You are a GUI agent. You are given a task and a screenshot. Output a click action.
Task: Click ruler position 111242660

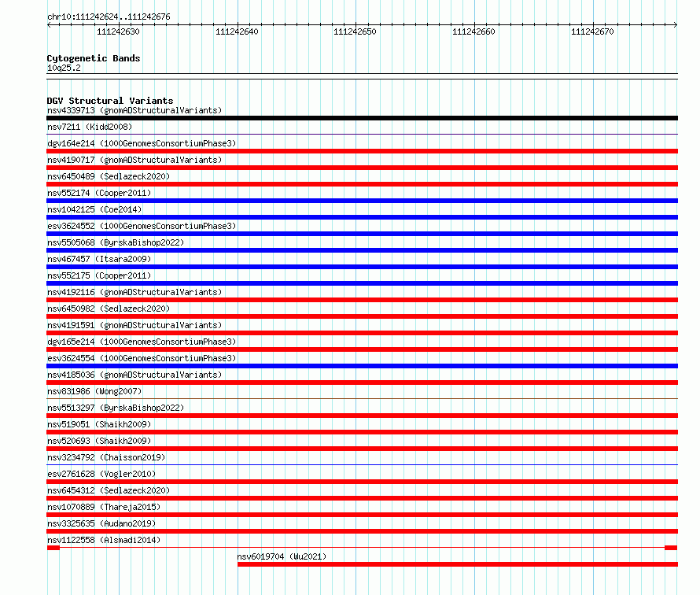point(474,31)
